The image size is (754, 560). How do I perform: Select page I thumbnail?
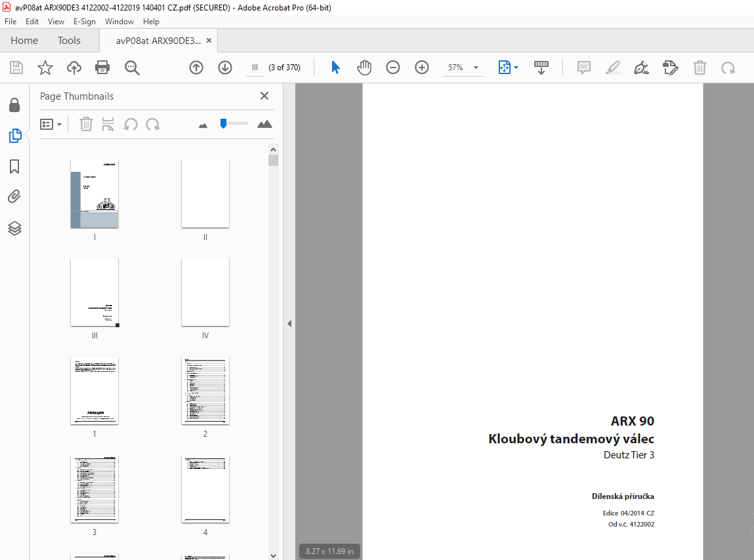tap(94, 193)
